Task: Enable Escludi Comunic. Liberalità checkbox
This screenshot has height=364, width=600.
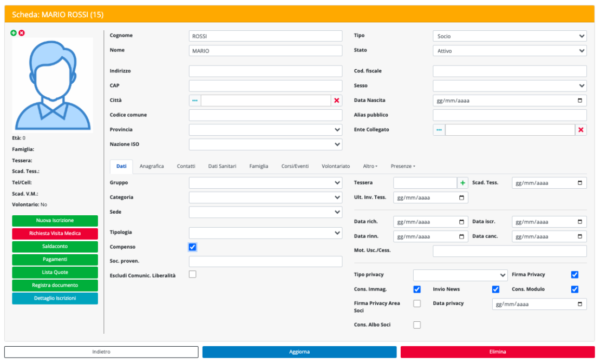Action: [x=193, y=274]
